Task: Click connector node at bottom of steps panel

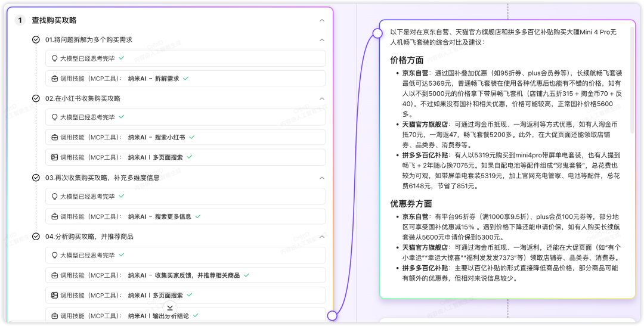Action: (332, 316)
